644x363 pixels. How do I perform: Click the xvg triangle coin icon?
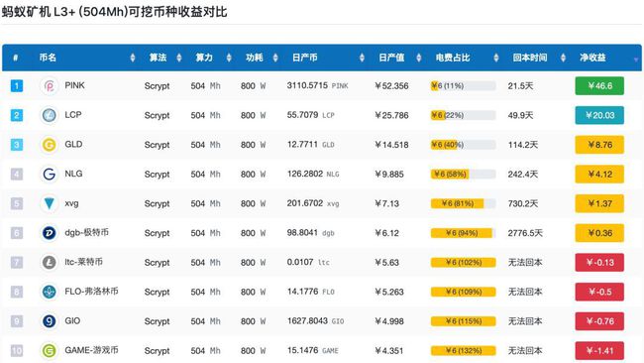click(50, 203)
